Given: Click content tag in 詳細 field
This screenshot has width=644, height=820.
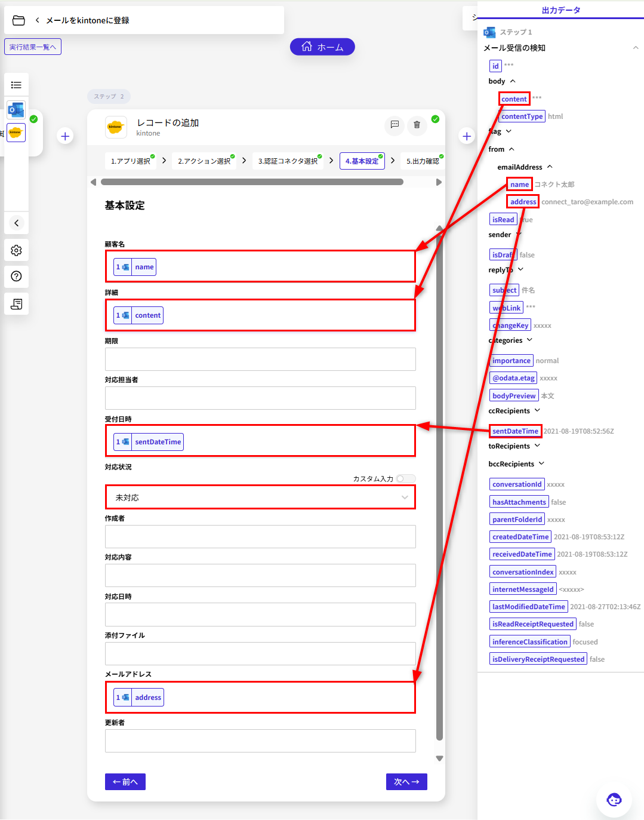Looking at the screenshot, I should tap(138, 315).
